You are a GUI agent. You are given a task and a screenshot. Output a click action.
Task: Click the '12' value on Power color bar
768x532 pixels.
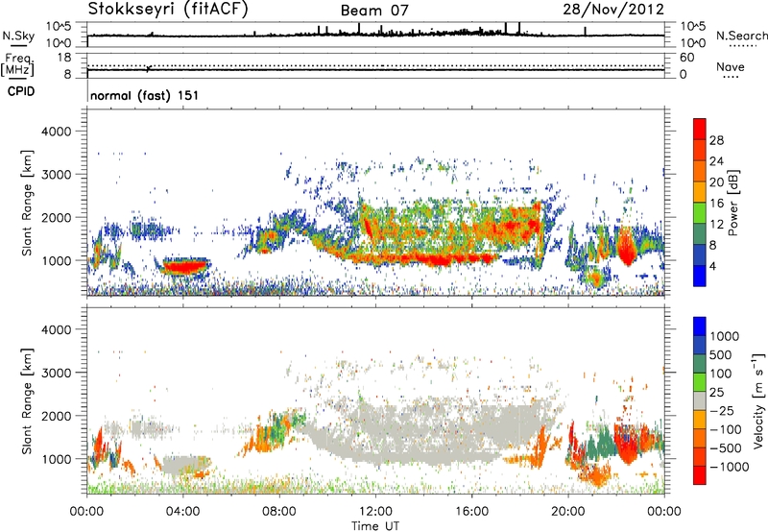(716, 225)
